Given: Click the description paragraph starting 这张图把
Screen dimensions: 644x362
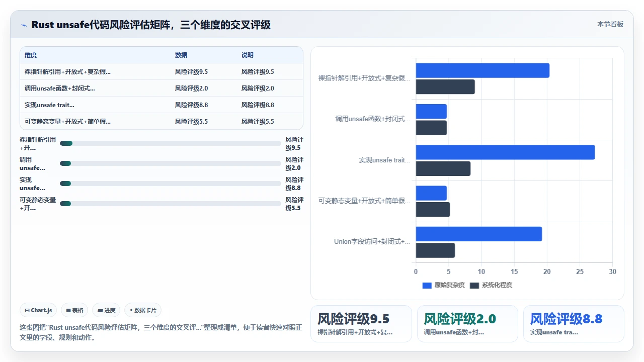Looking at the screenshot, I should (x=161, y=332).
